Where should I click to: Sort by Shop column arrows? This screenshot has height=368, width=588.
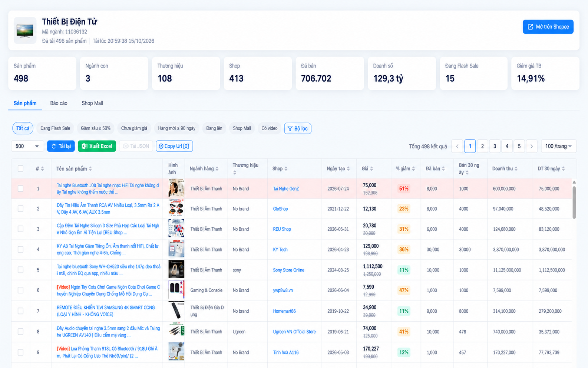tap(286, 169)
